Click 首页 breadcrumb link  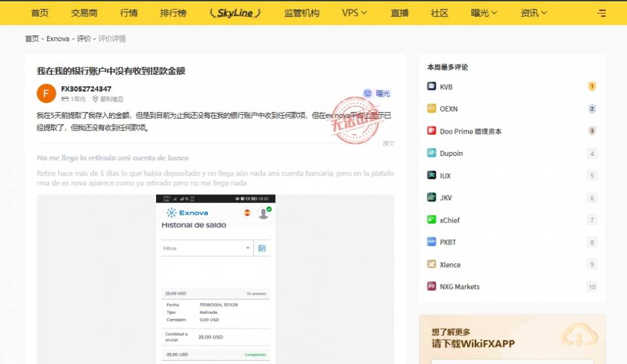click(x=32, y=38)
